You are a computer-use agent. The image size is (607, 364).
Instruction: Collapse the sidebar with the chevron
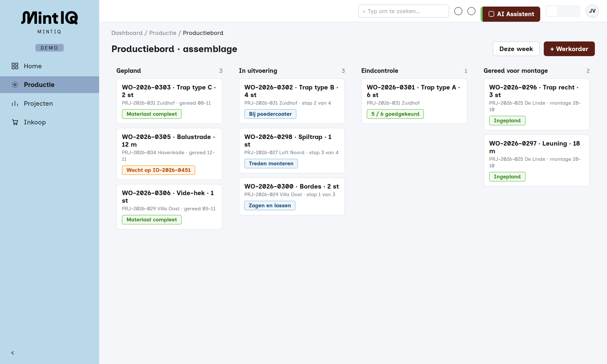coord(13,353)
